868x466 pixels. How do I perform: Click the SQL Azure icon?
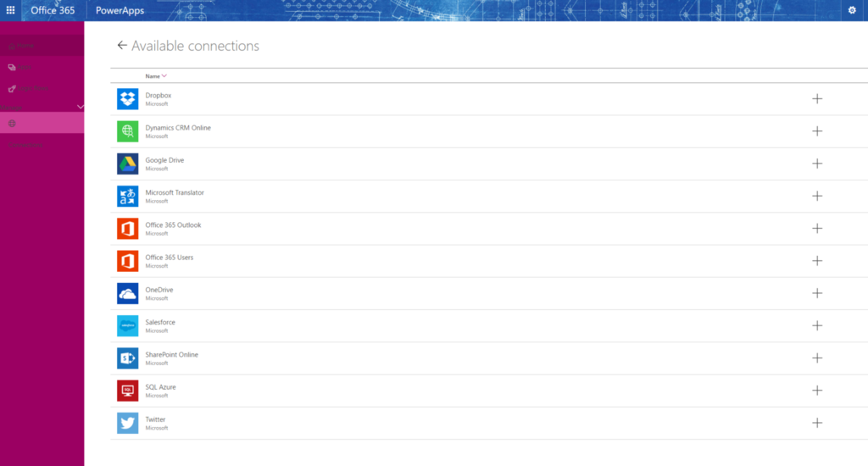click(x=127, y=391)
